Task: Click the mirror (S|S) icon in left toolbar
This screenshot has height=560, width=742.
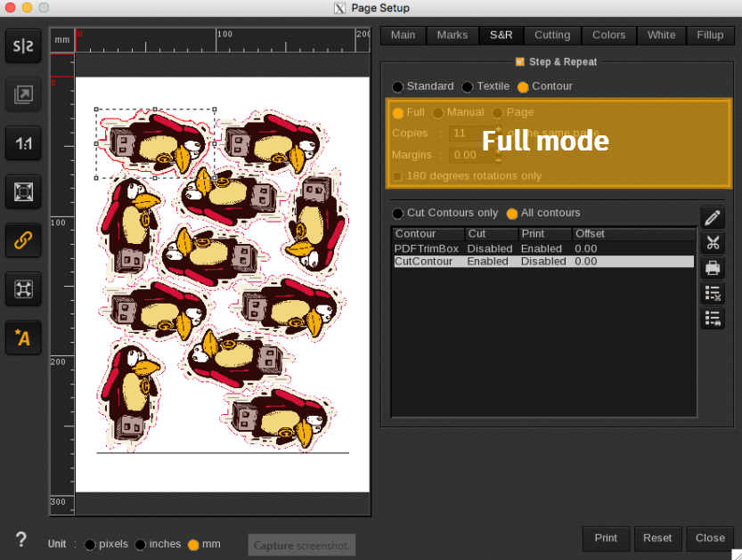Action: [x=23, y=46]
